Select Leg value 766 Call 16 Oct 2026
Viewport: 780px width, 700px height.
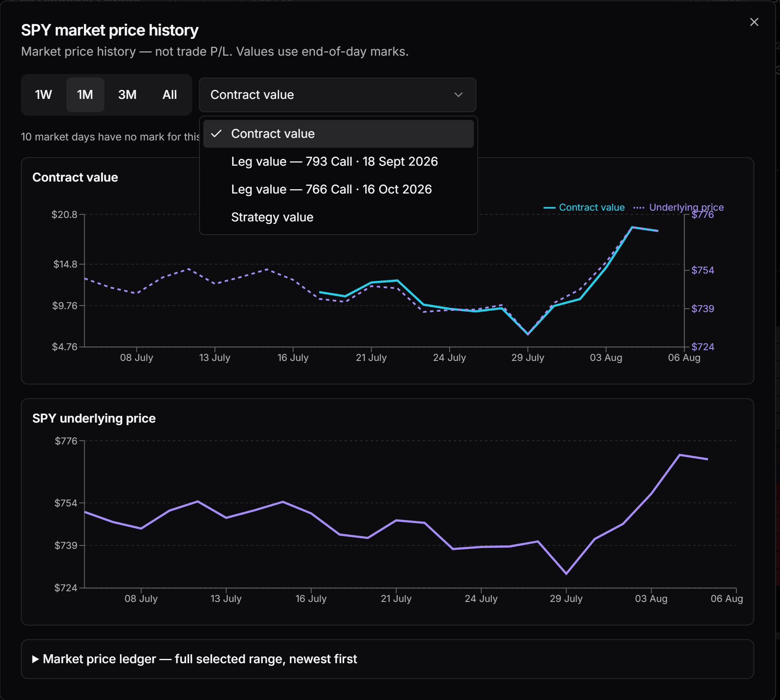click(338, 189)
